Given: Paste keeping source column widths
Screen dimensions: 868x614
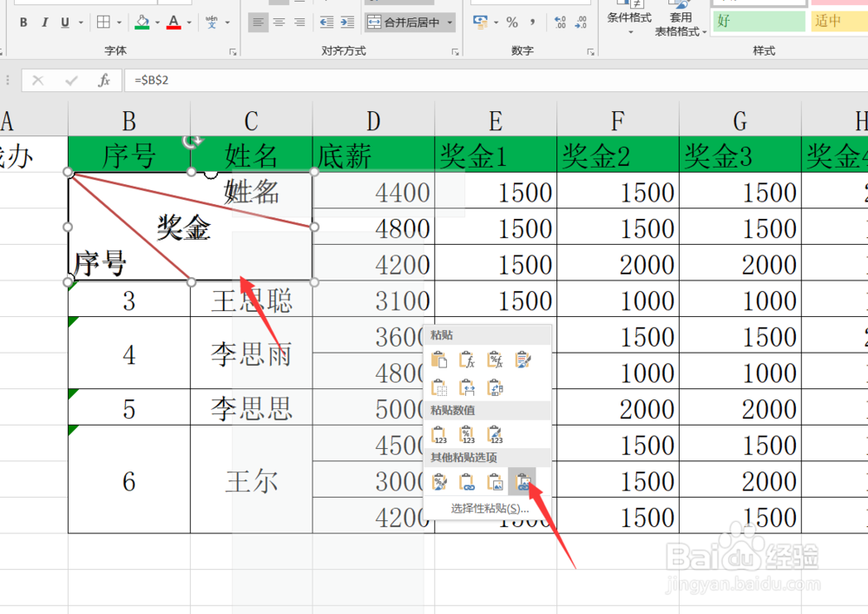Looking at the screenshot, I should [467, 387].
